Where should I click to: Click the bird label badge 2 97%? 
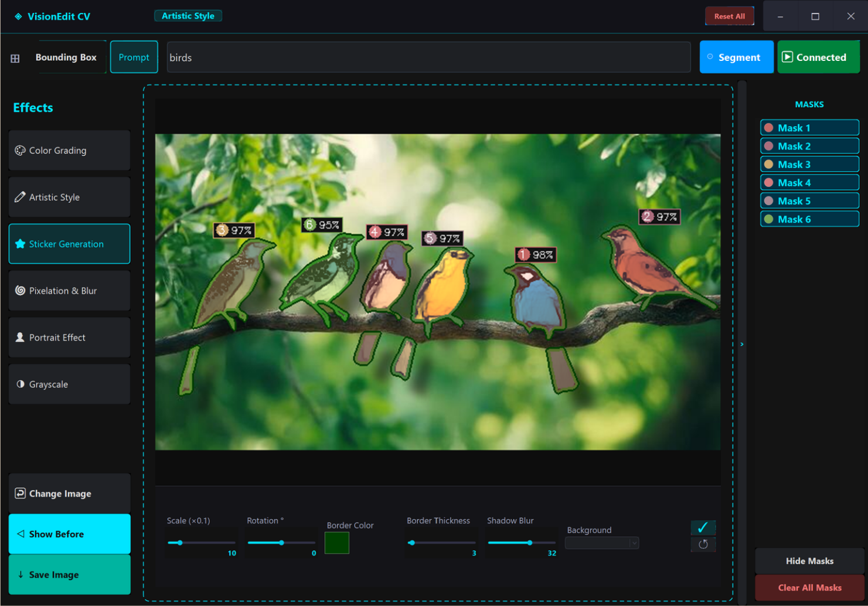coord(659,217)
